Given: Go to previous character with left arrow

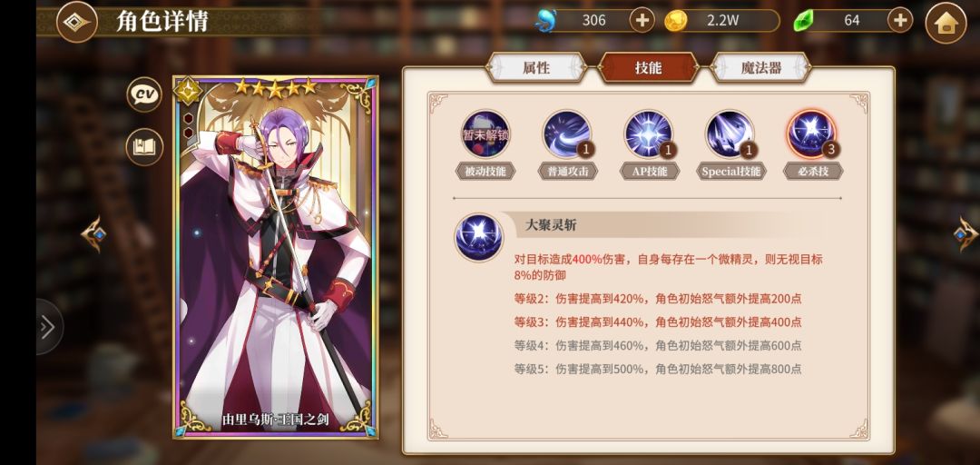Looking at the screenshot, I should point(93,234).
